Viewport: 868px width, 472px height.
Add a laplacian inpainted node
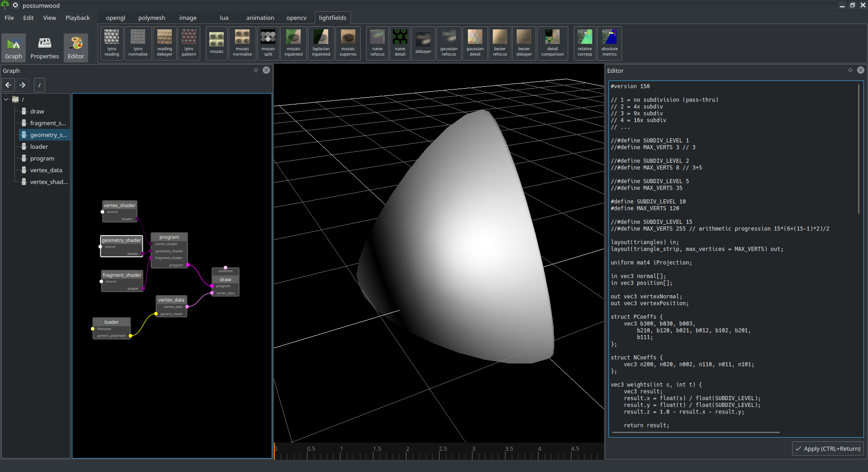click(x=321, y=43)
